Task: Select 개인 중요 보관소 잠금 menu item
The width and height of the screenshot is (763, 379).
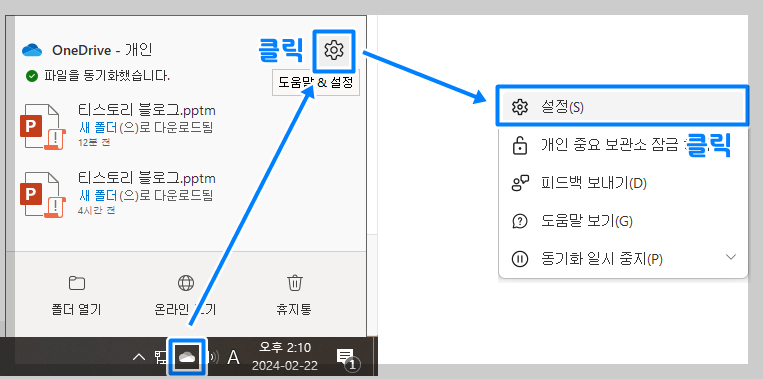Action: tap(622, 145)
